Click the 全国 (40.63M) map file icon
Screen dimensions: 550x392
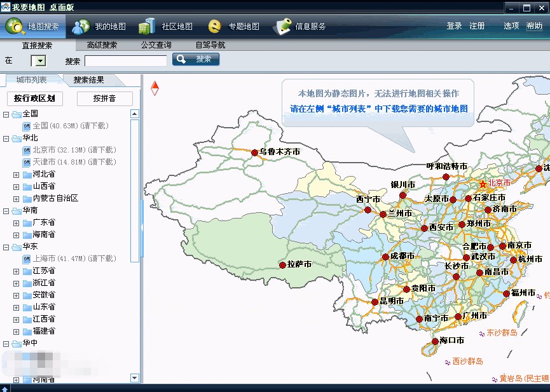26,126
